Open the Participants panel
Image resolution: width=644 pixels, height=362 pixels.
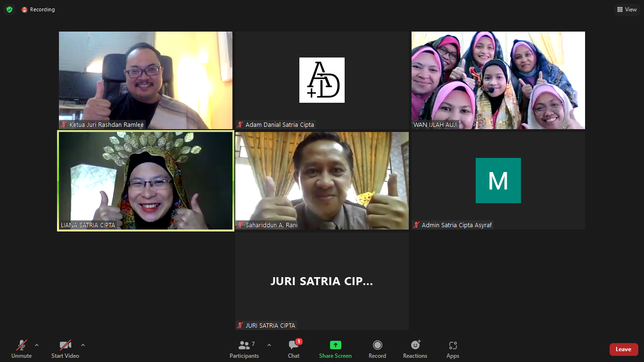click(x=244, y=349)
